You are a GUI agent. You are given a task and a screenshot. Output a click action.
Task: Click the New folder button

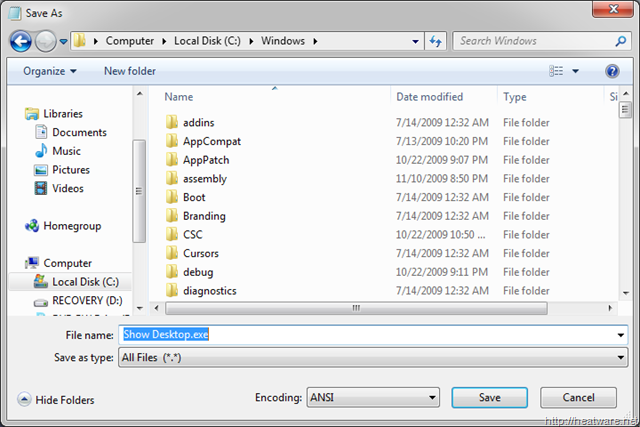[x=130, y=71]
